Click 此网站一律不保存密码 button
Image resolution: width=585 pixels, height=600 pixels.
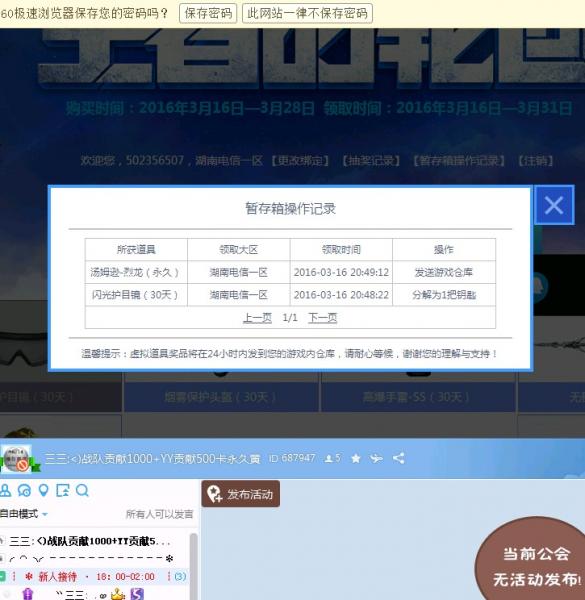(x=307, y=13)
